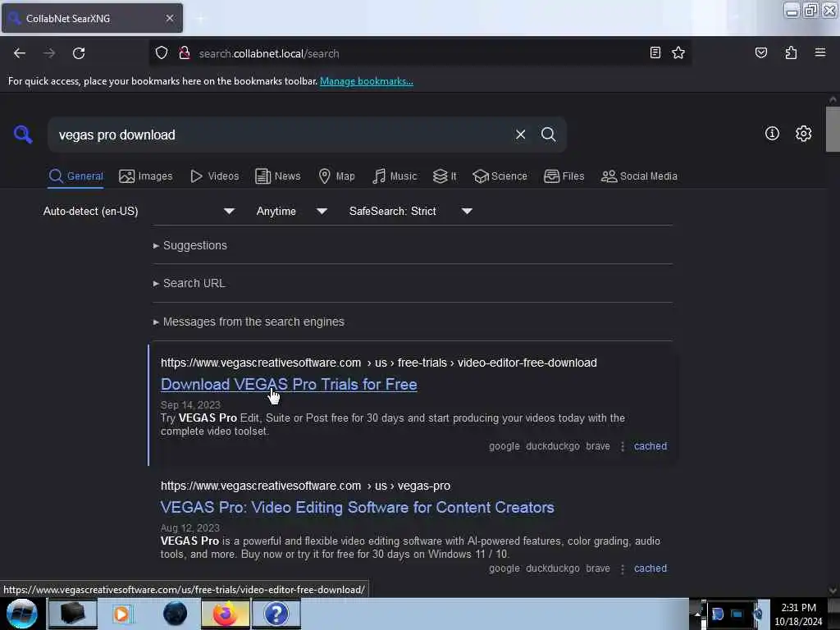Image resolution: width=840 pixels, height=630 pixels.
Task: Open VEGAS Pro: Video Editing Software link
Action: 357,507
